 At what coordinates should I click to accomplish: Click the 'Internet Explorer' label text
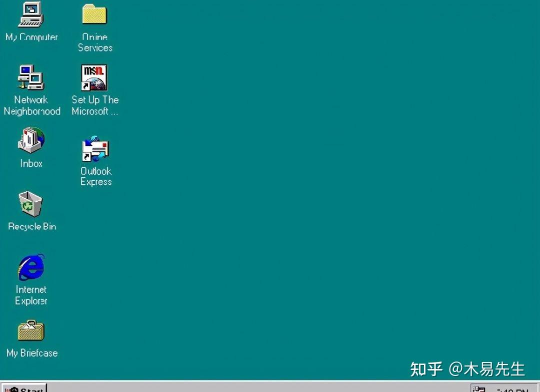tap(30, 295)
